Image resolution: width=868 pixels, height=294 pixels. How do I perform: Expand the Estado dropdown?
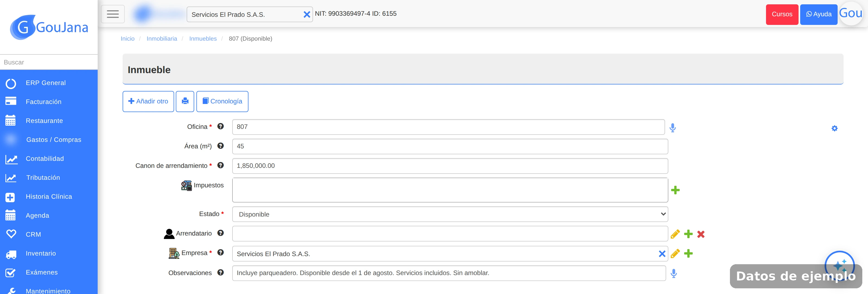tap(450, 214)
